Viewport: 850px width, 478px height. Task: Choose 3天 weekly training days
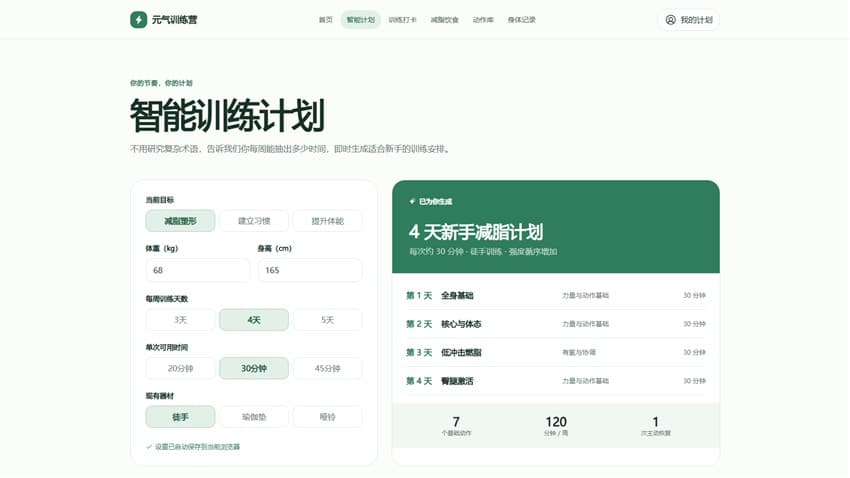tap(181, 320)
